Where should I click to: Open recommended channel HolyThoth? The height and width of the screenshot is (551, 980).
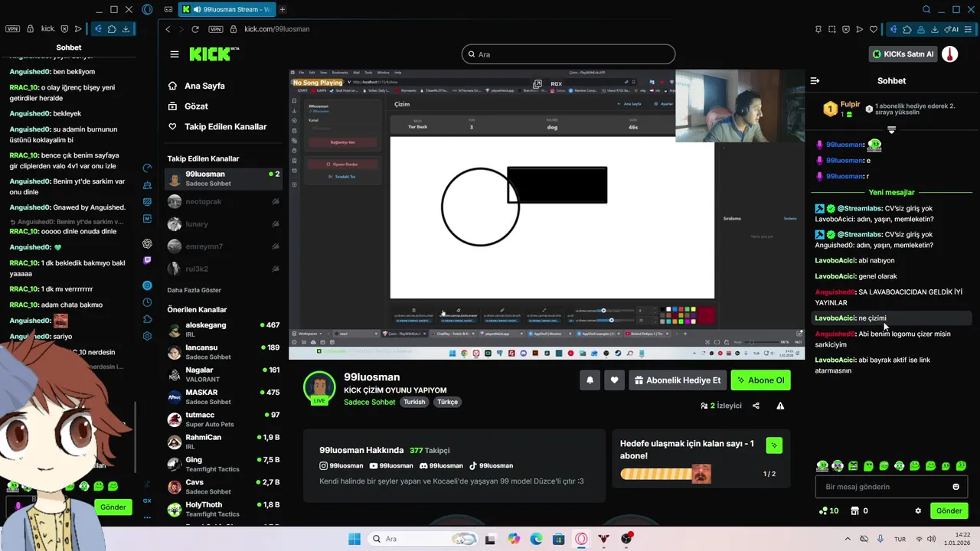(x=223, y=509)
